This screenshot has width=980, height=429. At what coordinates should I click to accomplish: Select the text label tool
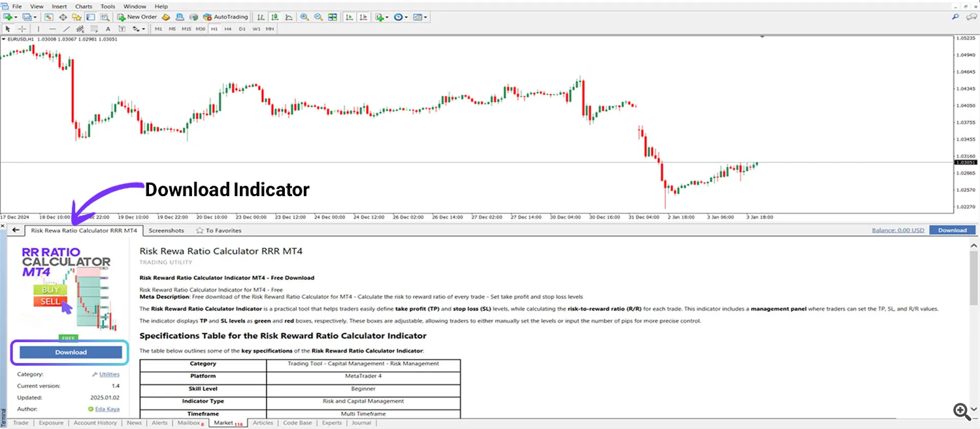[122, 29]
